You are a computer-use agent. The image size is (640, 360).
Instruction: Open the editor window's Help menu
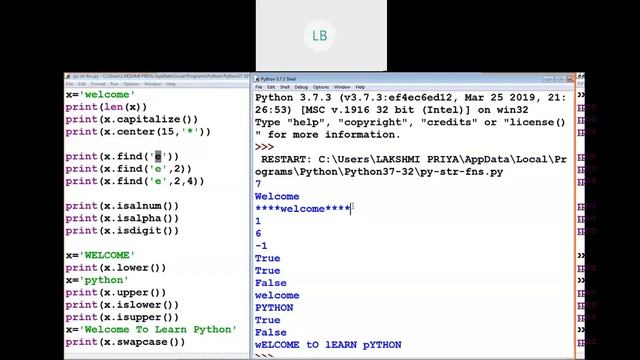click(x=171, y=84)
